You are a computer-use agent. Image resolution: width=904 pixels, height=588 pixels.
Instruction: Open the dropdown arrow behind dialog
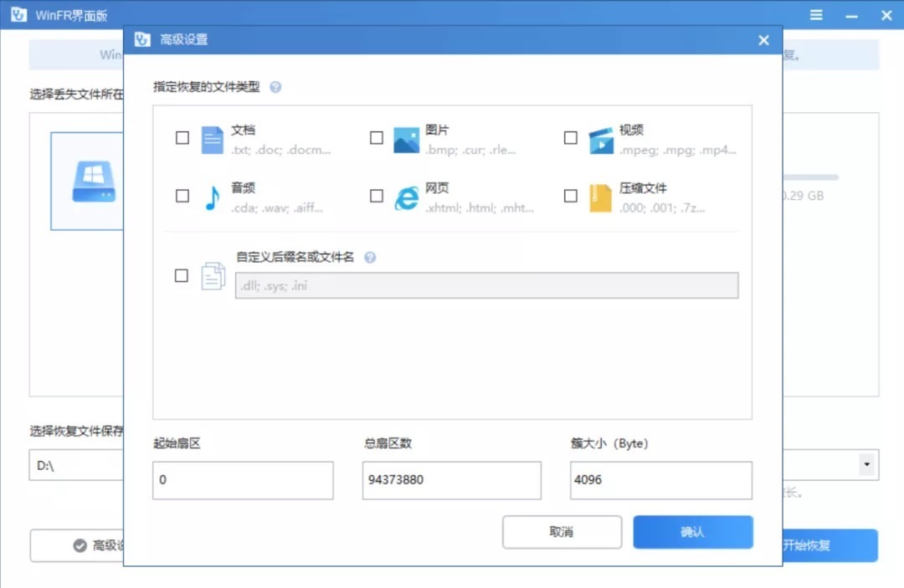(x=865, y=463)
